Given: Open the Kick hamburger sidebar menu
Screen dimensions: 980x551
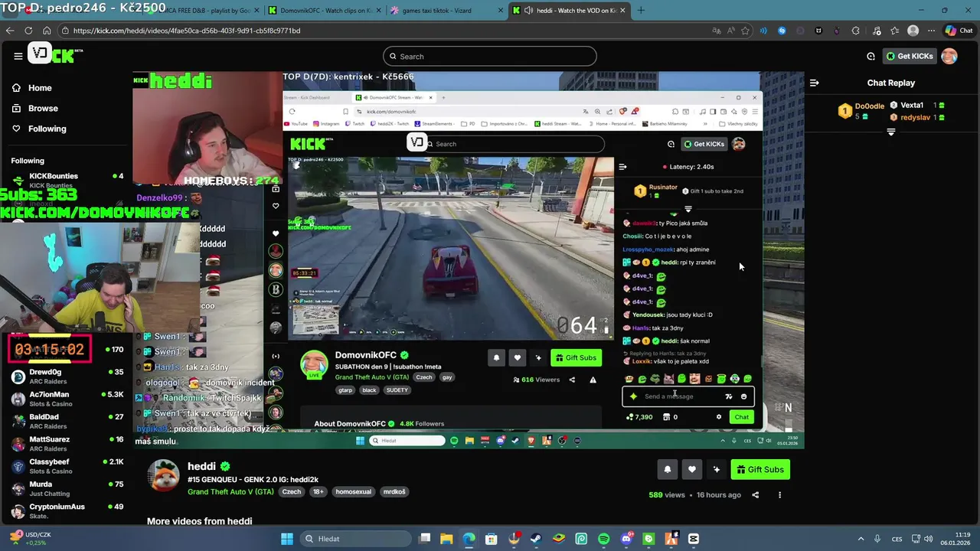Looking at the screenshot, I should 18,56.
